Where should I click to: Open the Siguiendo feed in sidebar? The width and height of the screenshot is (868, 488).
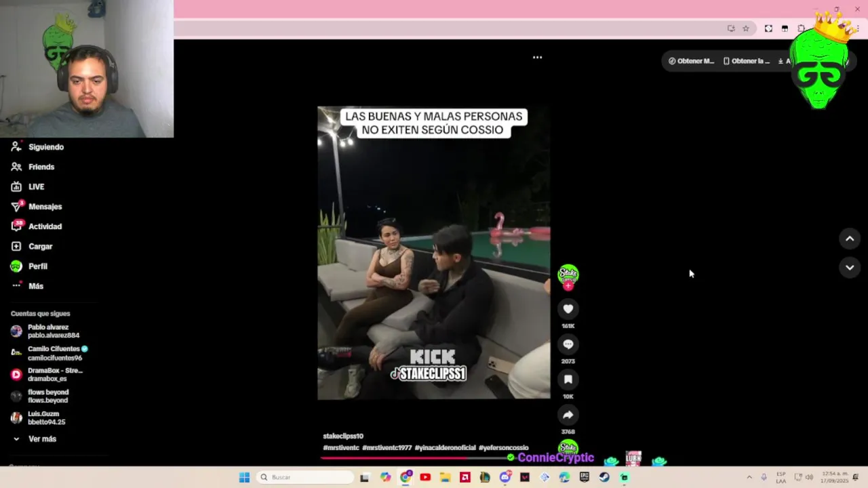click(37, 147)
